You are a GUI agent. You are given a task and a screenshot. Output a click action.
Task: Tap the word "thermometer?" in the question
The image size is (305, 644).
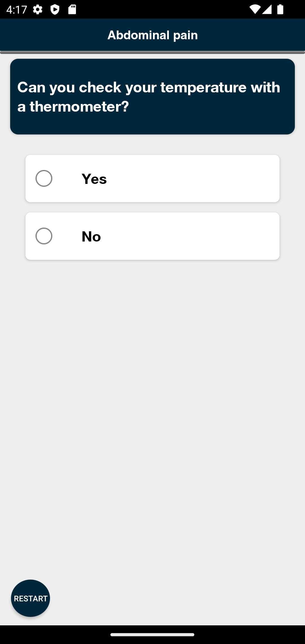coord(79,107)
